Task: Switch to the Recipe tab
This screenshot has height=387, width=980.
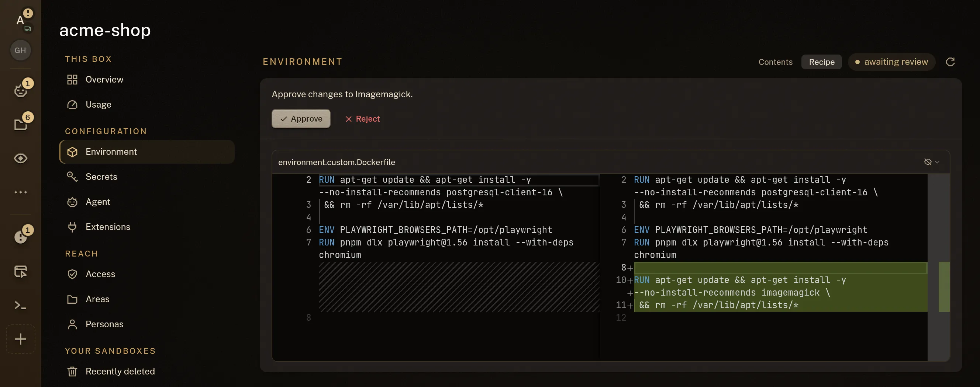Action: point(821,62)
